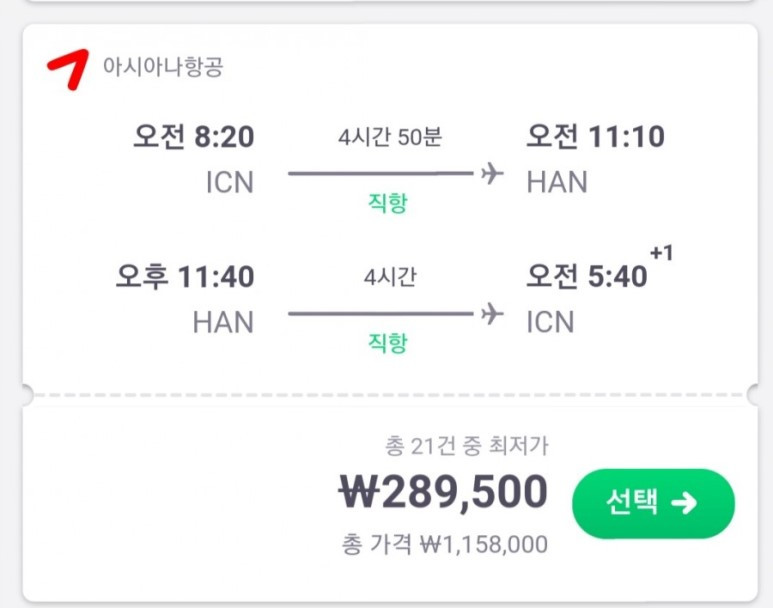
Task: Click the outbound HAN arrival airport code
Action: tap(557, 182)
